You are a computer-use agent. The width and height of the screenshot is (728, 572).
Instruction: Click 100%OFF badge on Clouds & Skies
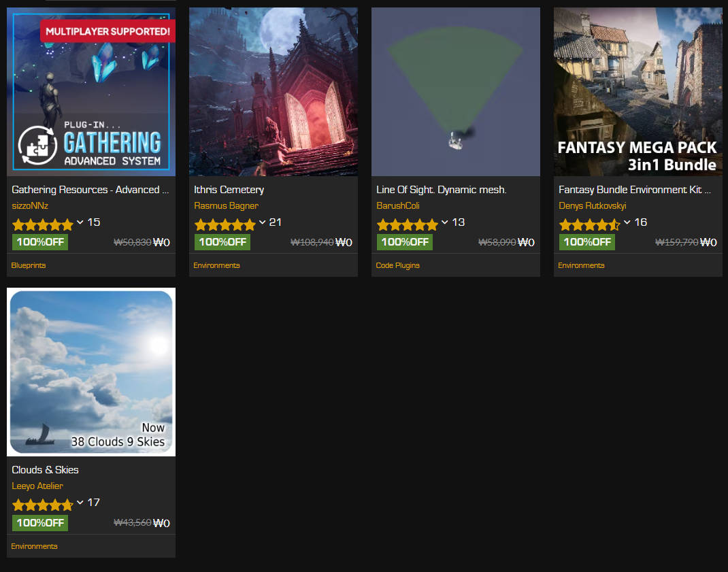coord(40,523)
